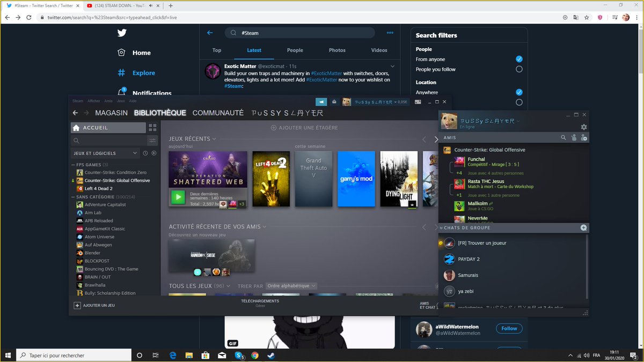Open Dying Light game tile
644x362 pixels.
399,179
